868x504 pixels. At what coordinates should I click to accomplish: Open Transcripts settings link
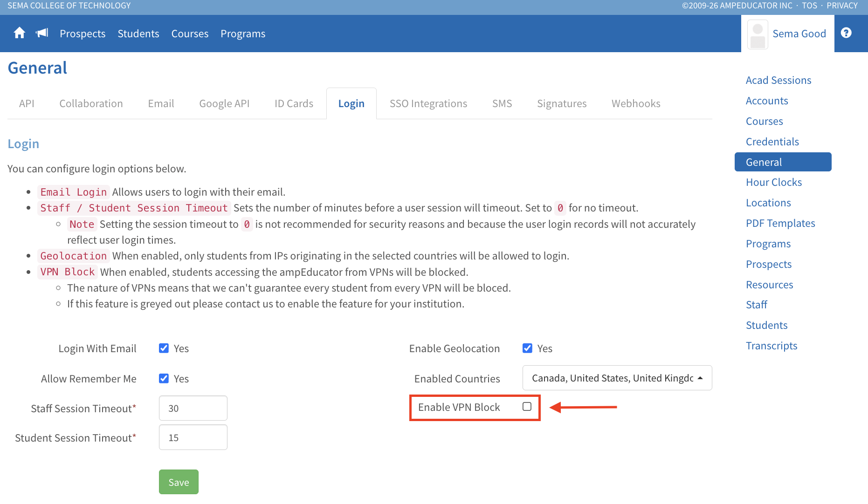coord(772,346)
